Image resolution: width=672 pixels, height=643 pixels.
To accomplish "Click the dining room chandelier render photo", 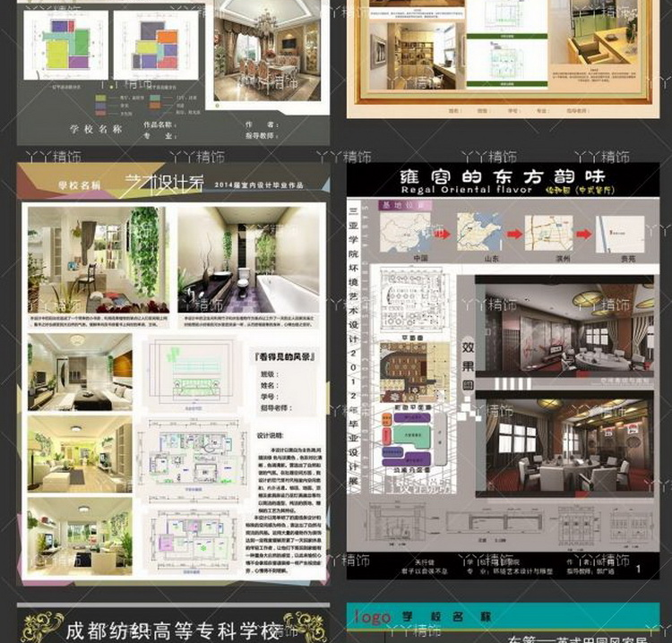I will tap(267, 50).
